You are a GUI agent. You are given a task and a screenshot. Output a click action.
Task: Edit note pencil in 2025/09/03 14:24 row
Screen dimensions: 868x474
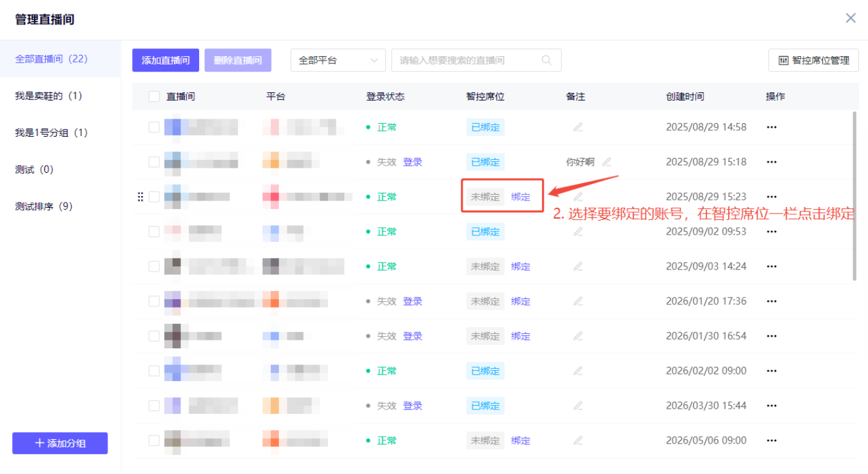[x=578, y=266]
